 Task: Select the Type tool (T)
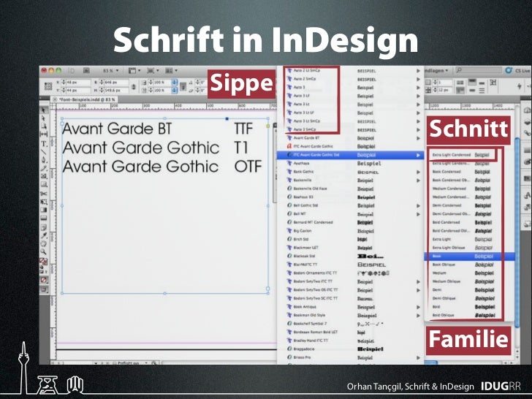[x=44, y=143]
